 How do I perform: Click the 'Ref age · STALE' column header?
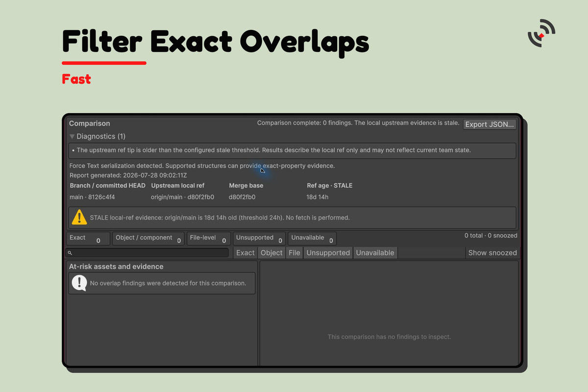330,186
